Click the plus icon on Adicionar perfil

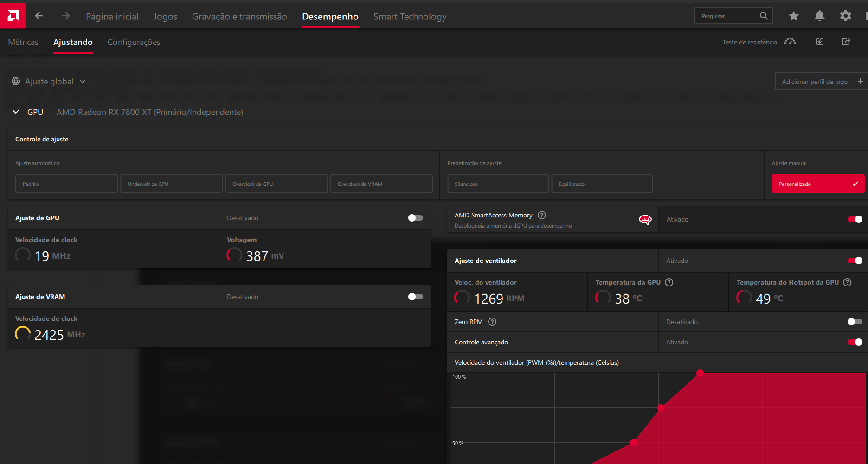click(861, 81)
